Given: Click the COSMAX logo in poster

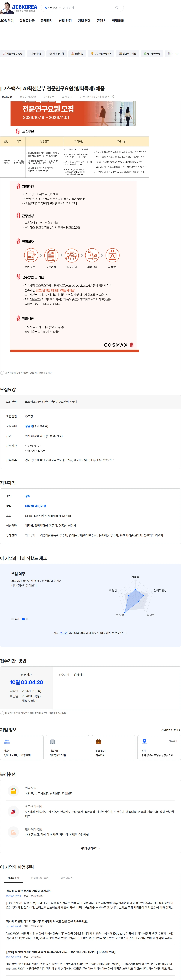Looking at the screenshot, I should (x=119, y=345).
